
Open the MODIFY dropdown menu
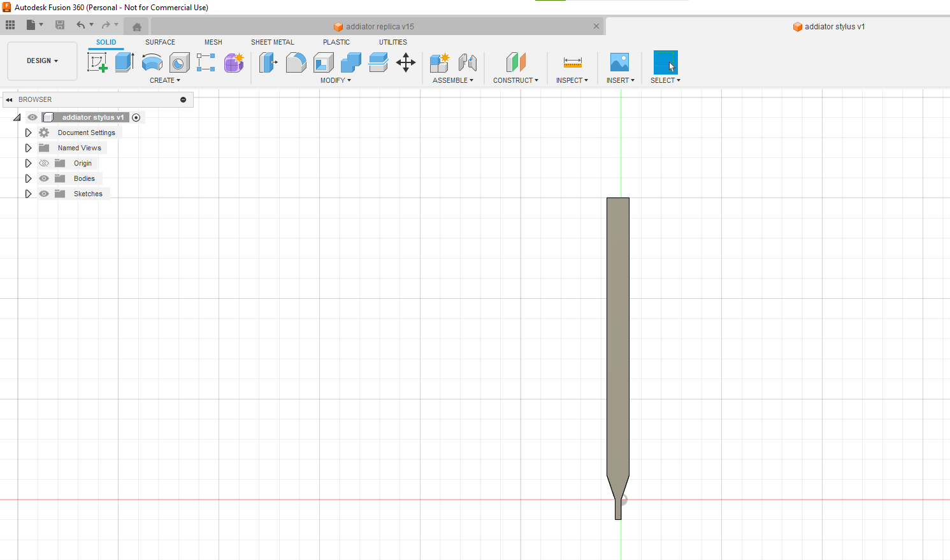point(335,80)
